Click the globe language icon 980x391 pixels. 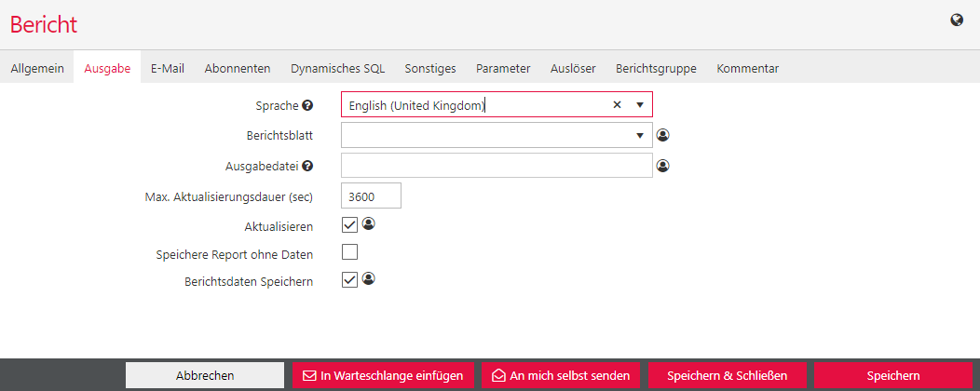(x=957, y=20)
